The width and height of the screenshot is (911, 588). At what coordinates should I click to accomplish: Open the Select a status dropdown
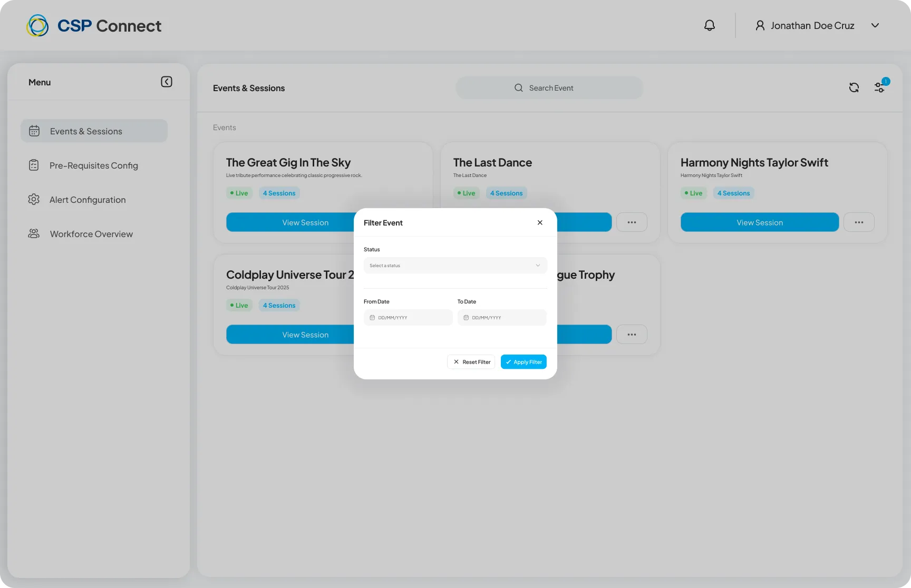tap(455, 266)
